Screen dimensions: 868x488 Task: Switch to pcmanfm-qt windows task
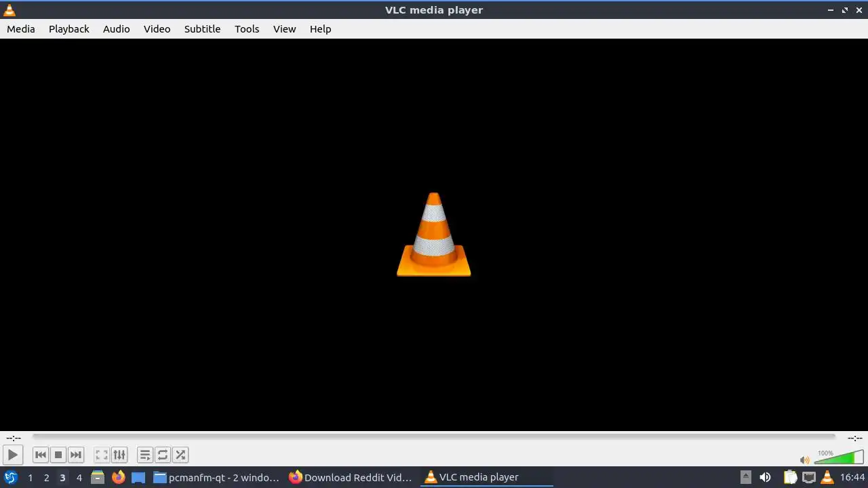(x=216, y=477)
